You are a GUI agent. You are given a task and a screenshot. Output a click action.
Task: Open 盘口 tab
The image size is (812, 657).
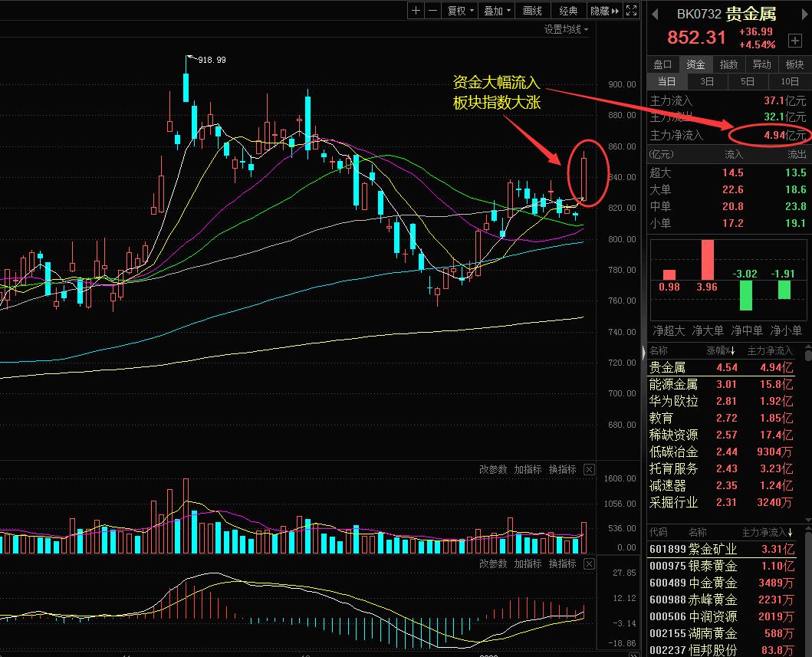[662, 64]
